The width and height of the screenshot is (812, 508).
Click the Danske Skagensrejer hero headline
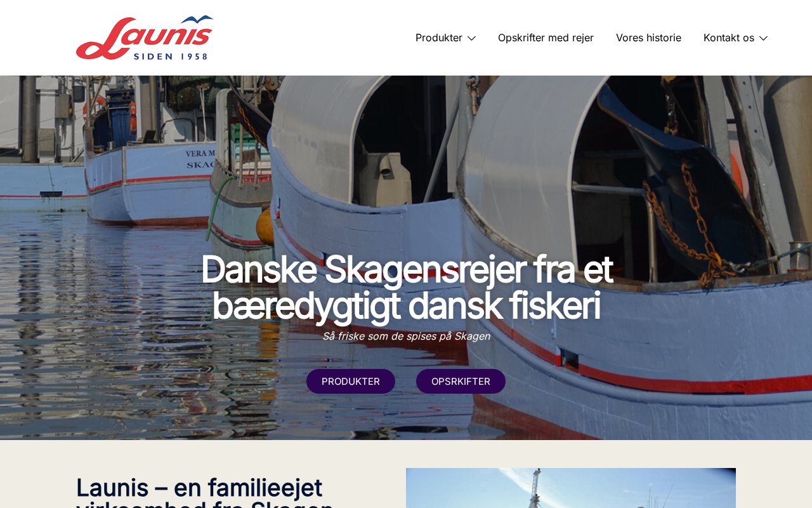(x=406, y=287)
